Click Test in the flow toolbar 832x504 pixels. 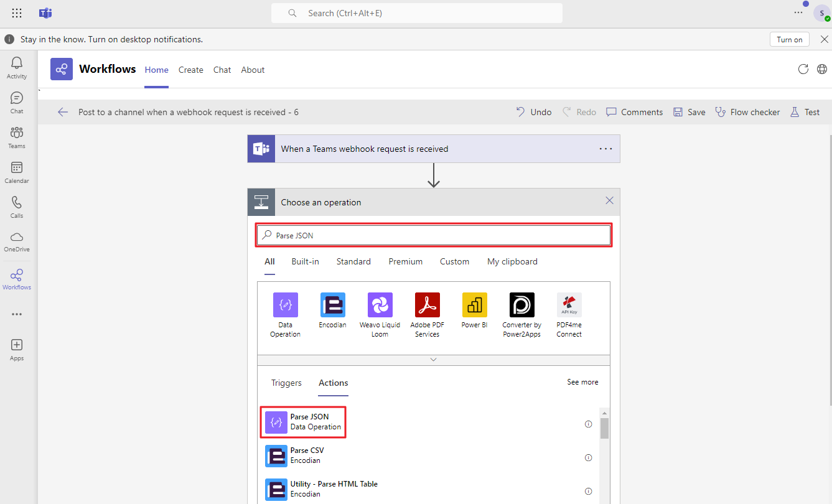pyautogui.click(x=805, y=112)
